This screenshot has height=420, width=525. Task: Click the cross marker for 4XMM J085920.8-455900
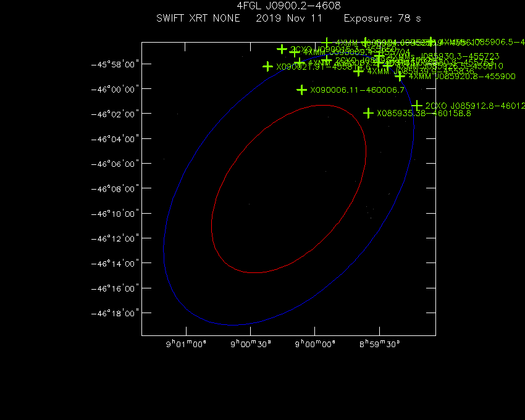(400, 77)
